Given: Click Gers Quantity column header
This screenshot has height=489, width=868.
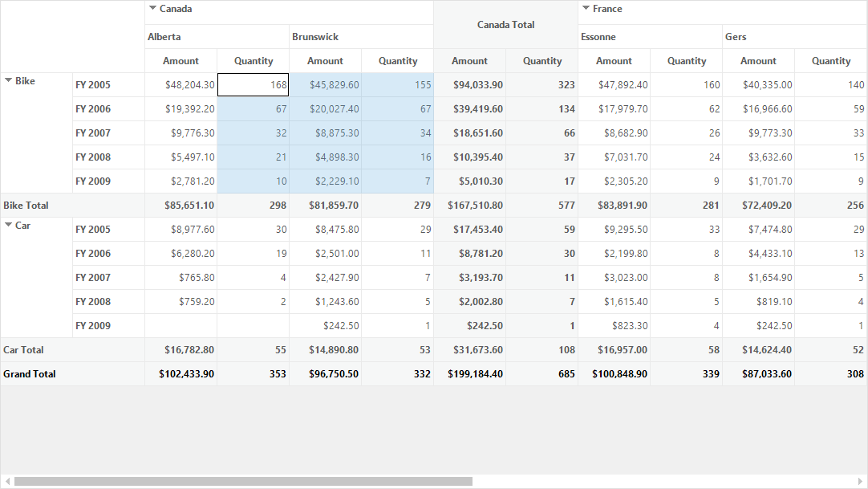Looking at the screenshot, I should coord(831,61).
